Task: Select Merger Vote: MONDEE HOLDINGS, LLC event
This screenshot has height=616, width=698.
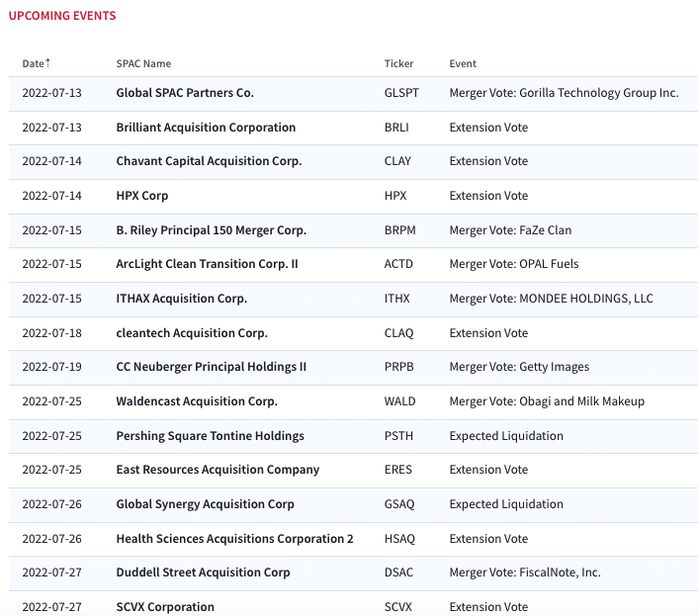Action: point(551,299)
